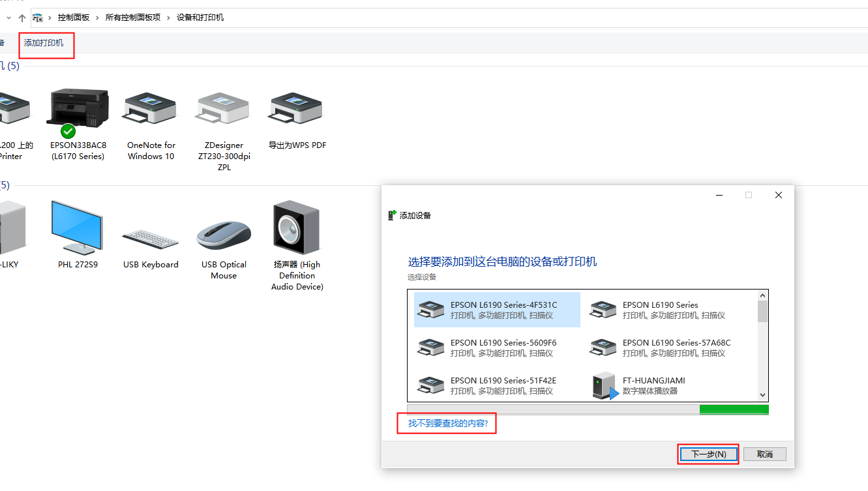Screen dimensions: 868x491
Task: Click the 取消 button
Action: tap(765, 454)
